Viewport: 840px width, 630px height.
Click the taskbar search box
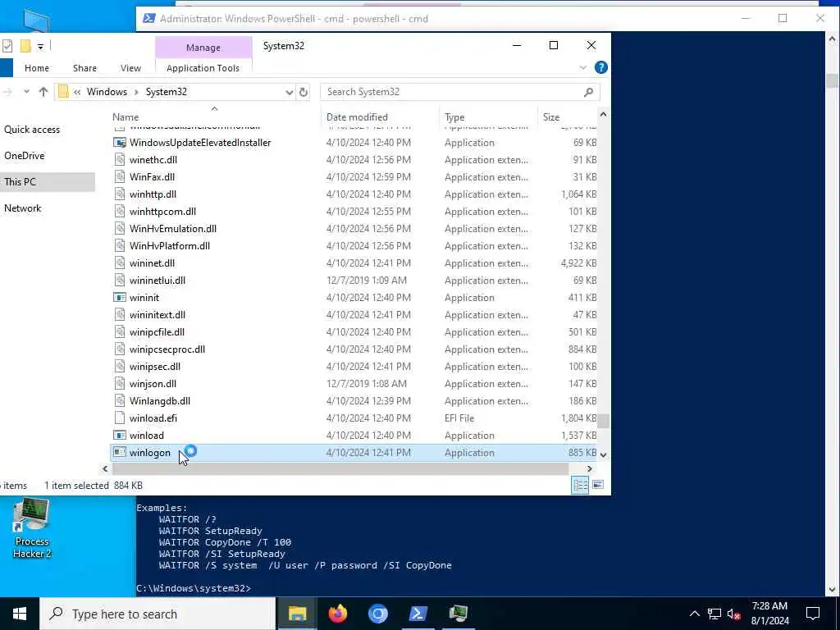[158, 614]
